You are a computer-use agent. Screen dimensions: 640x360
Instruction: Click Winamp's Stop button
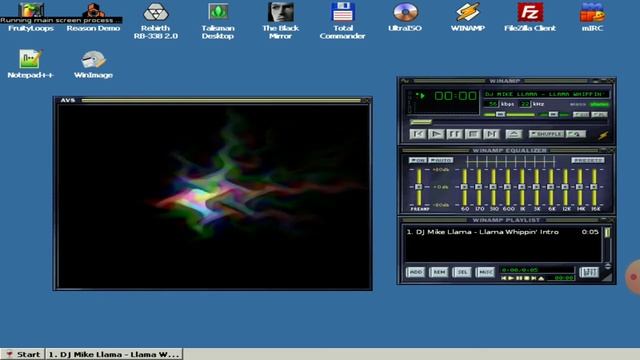[x=473, y=134]
